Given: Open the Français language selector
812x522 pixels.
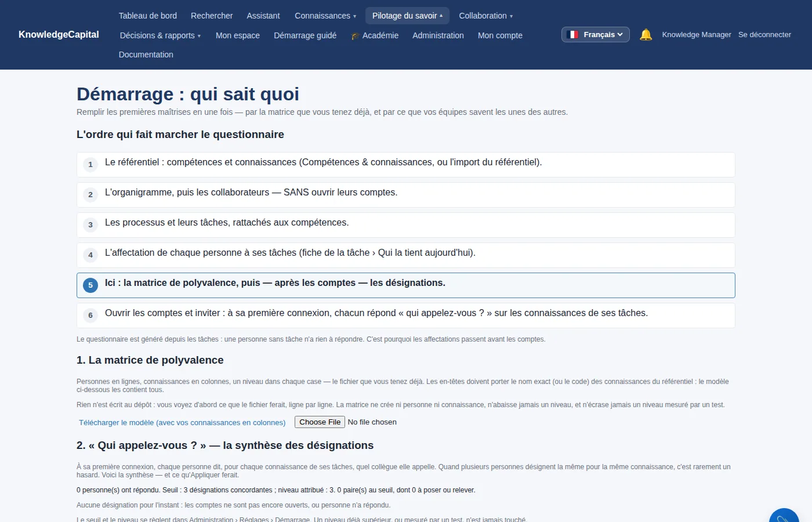Looking at the screenshot, I should coord(596,35).
